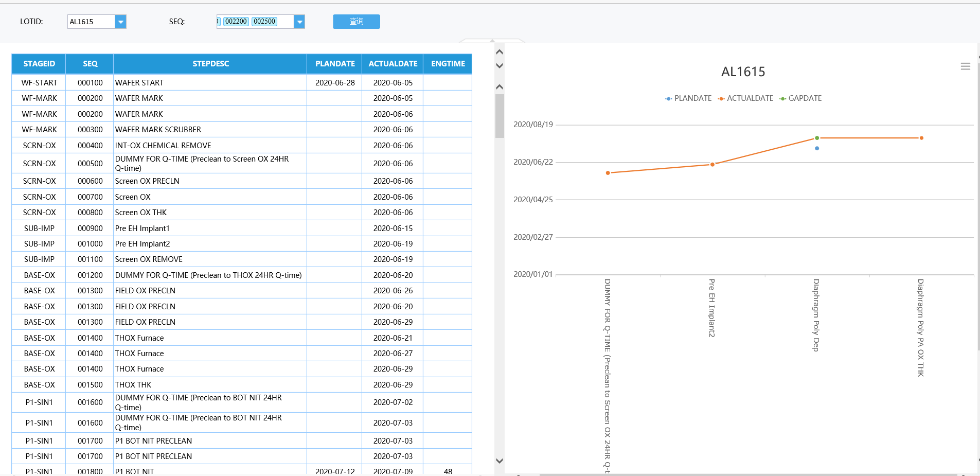Select the 002500 SEQ tag

pos(264,21)
